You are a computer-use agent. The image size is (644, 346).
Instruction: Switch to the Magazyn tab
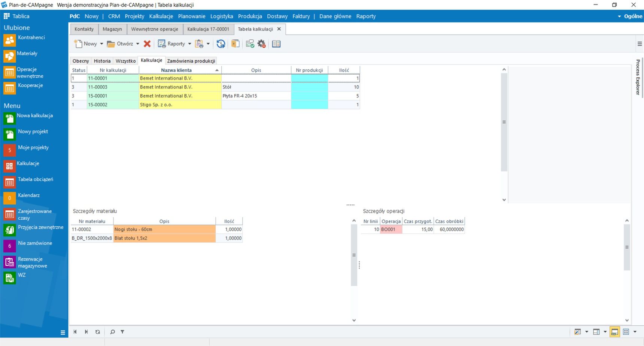pyautogui.click(x=112, y=29)
